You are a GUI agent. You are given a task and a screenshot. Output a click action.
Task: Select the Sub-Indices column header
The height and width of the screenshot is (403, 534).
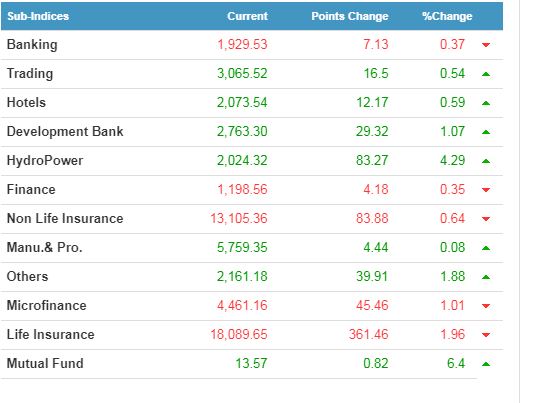click(x=38, y=16)
